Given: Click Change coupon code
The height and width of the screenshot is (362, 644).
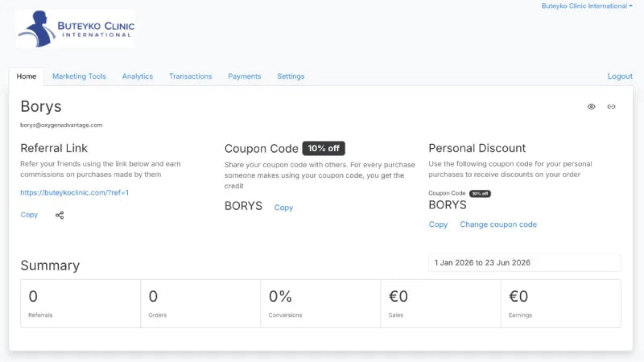Looking at the screenshot, I should tap(498, 224).
